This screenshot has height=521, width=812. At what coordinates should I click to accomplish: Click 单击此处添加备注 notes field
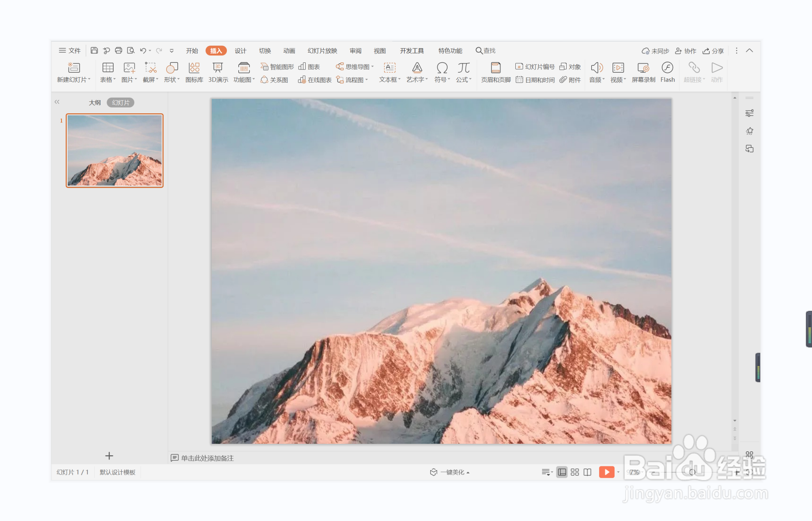pos(207,458)
